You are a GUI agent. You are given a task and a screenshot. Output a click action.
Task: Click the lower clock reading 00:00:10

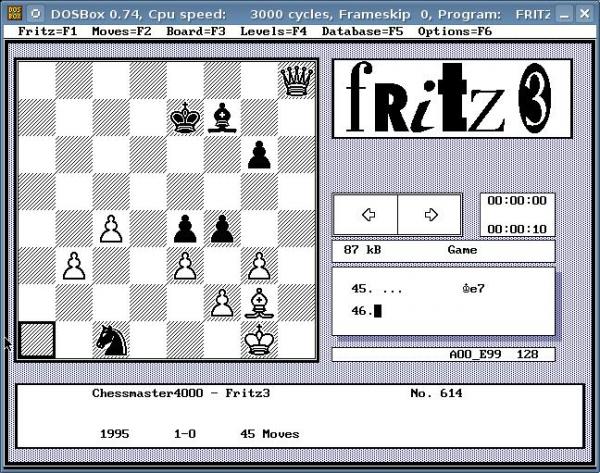517,229
